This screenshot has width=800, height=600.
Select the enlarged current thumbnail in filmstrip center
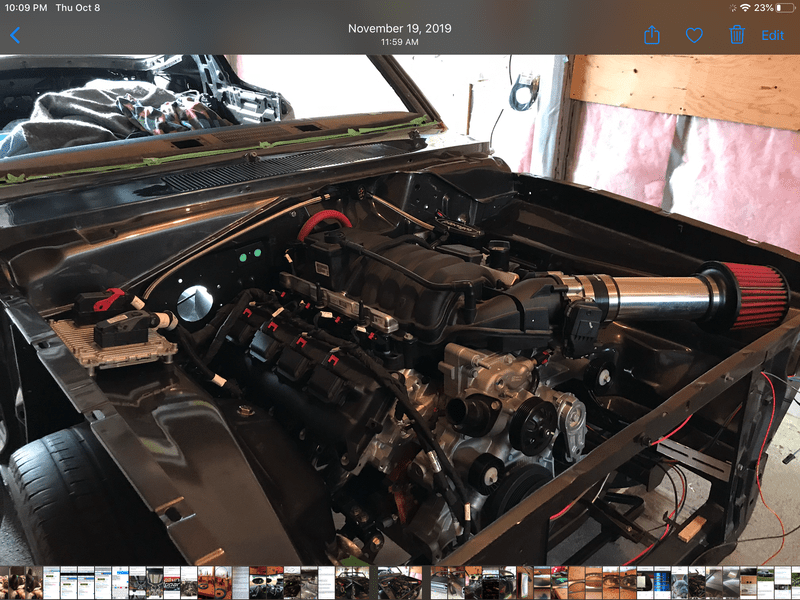pyautogui.click(x=400, y=583)
